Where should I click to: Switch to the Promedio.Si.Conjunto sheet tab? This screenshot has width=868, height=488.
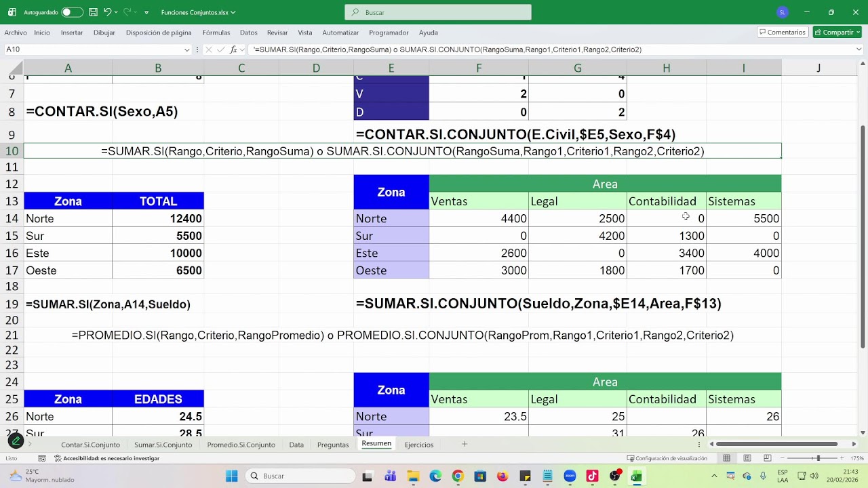point(241,445)
